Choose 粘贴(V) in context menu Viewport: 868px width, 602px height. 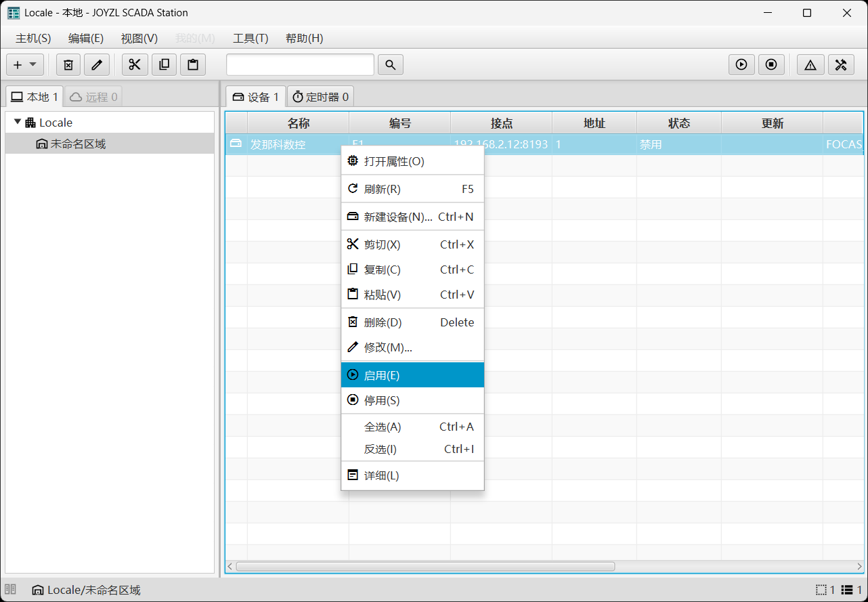tap(412, 295)
